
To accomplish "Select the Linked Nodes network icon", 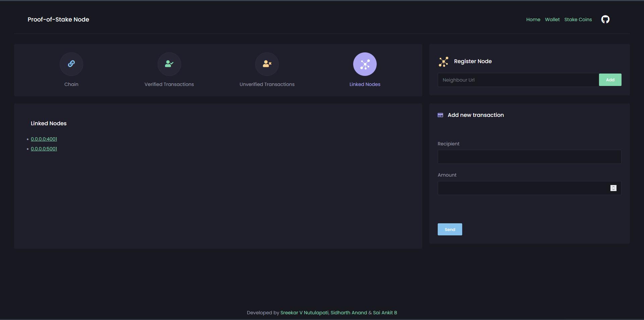I will click(365, 64).
